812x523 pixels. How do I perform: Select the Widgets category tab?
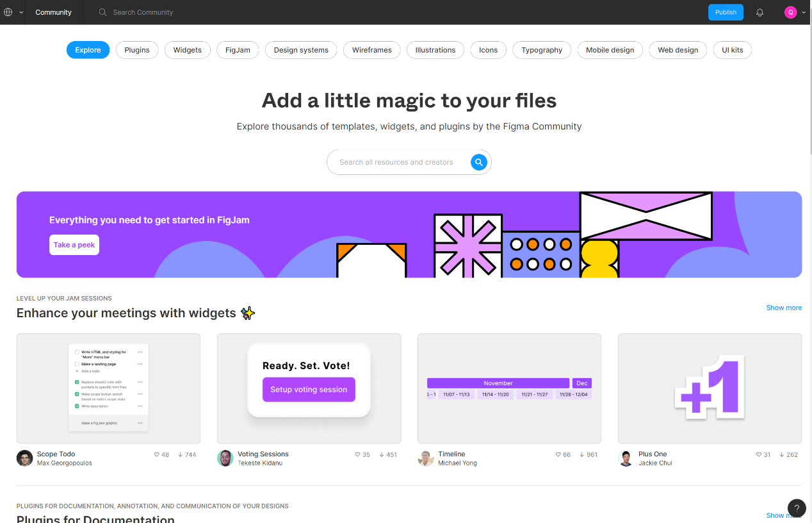188,50
